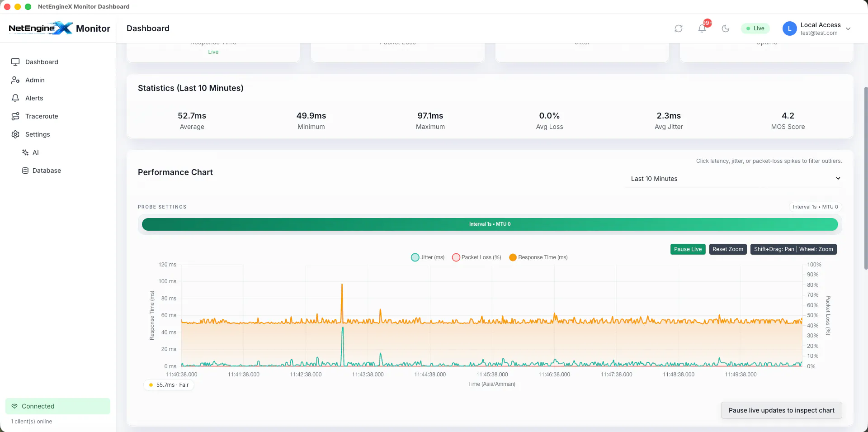Viewport: 868px width, 432px height.
Task: Click the Admin users icon
Action: tap(15, 80)
